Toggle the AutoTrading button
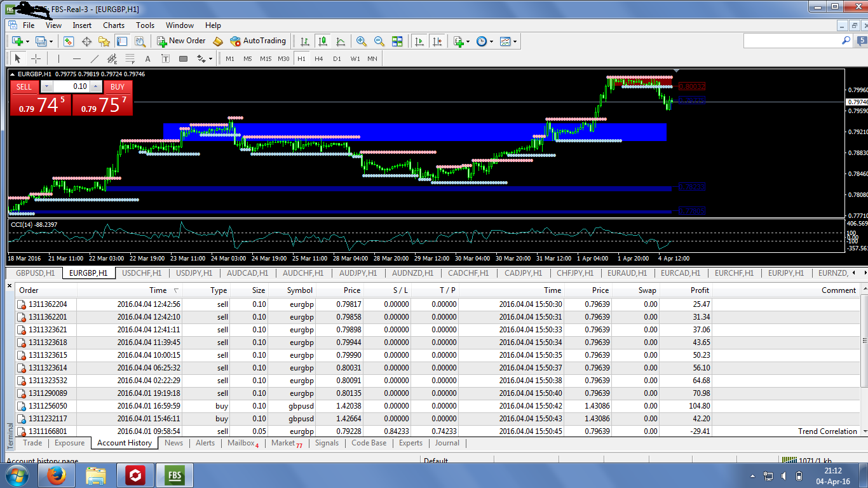868x488 pixels. coord(258,41)
